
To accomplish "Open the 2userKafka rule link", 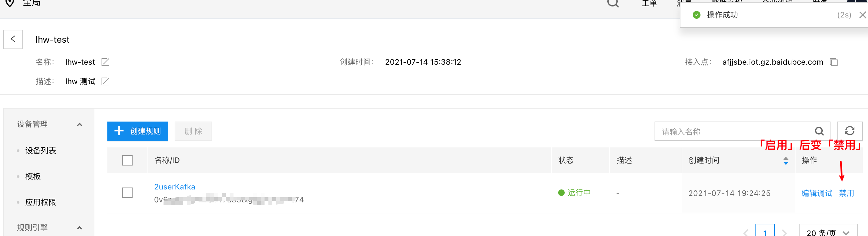I will click(x=174, y=187).
